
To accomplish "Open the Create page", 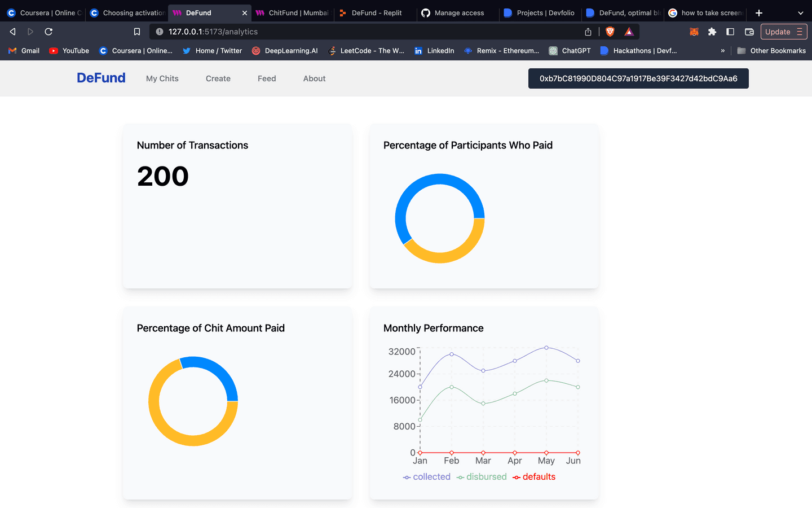I will (218, 78).
